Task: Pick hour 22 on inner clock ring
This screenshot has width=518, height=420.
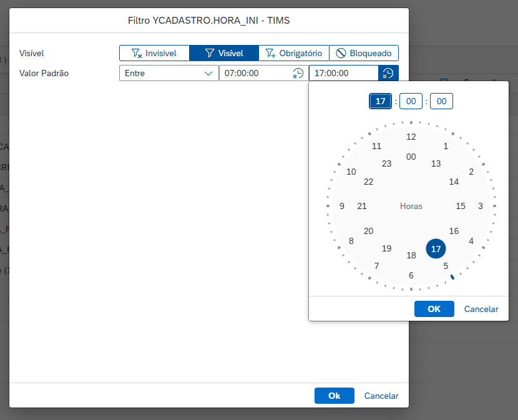Action: tap(368, 182)
